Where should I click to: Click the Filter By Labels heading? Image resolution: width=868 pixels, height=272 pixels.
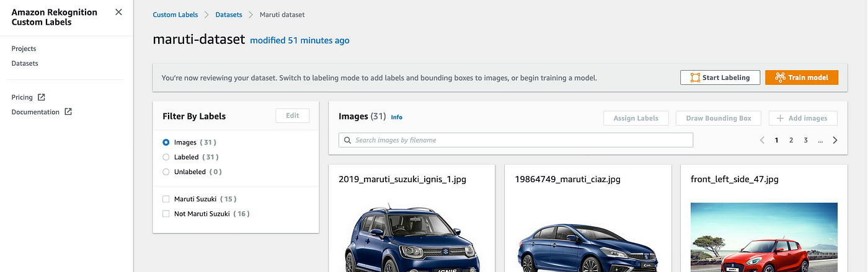tap(194, 116)
